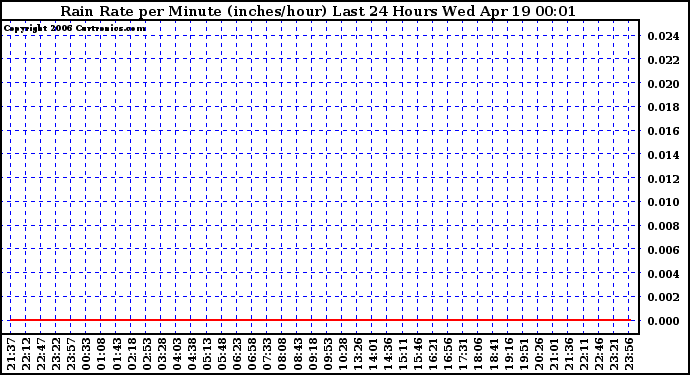
Task: Click the 21:01 time label
Action: 553,354
